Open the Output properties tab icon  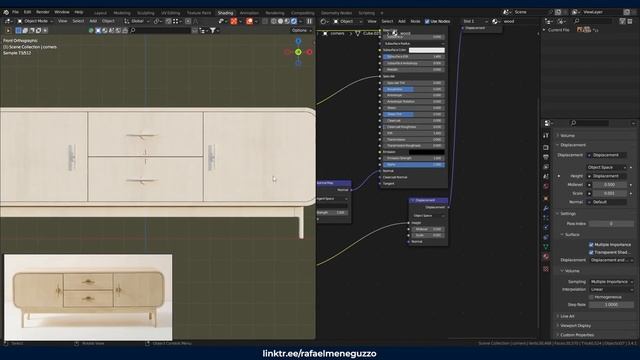[x=546, y=157]
